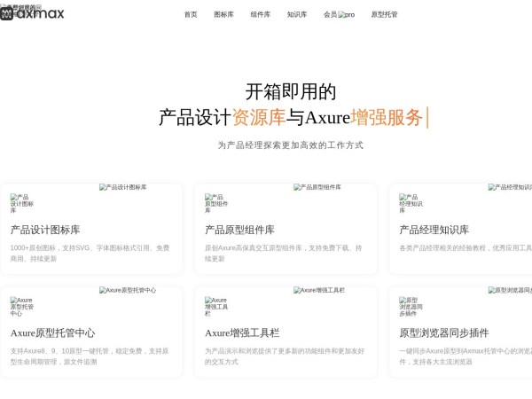This screenshot has width=532, height=399.
Task: Click the 产品设计图标库 small card icon
Action: (21, 203)
